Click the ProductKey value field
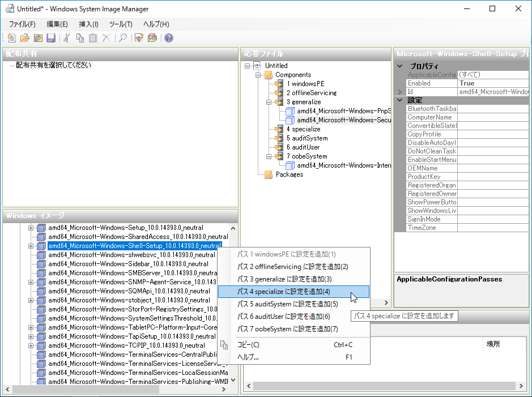The height and width of the screenshot is (397, 532). [x=493, y=177]
